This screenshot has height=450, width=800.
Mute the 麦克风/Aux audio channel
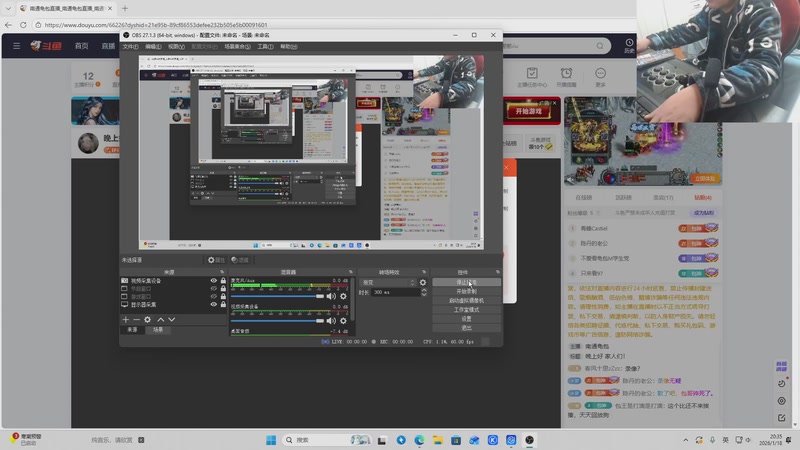tap(331, 296)
